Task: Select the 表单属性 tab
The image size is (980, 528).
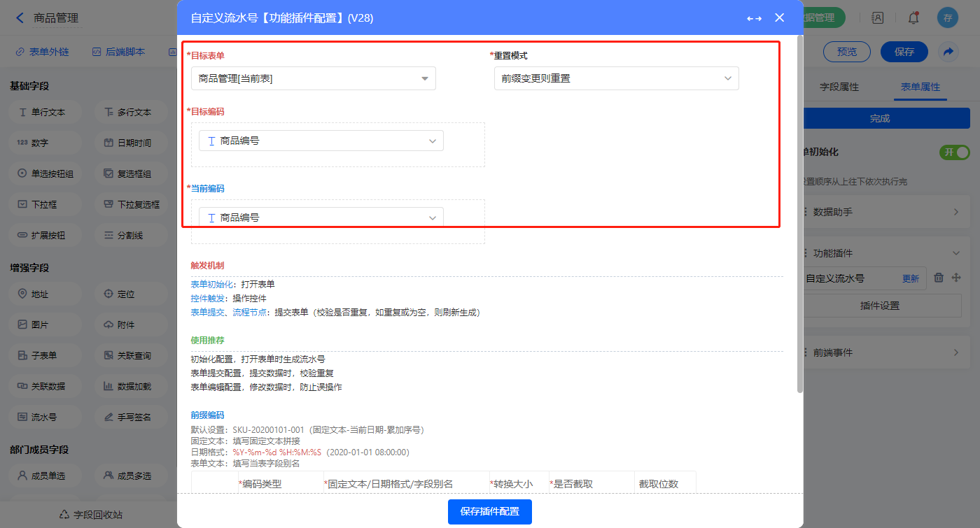Action: 920,87
